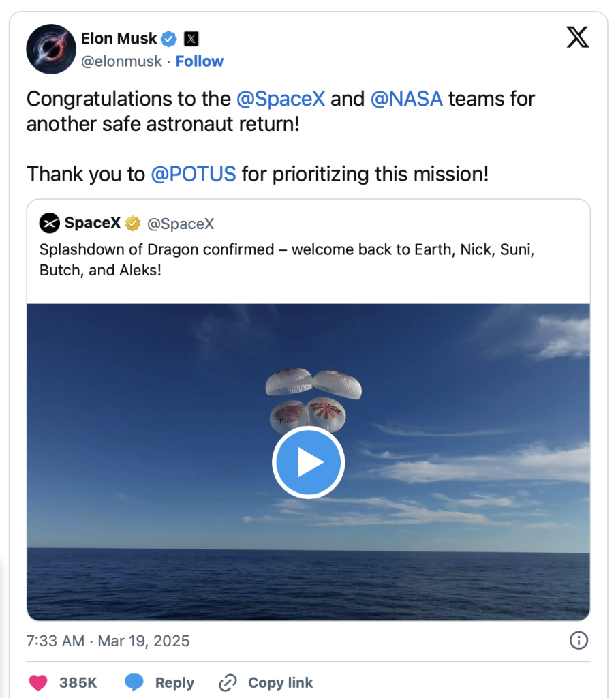
Task: Like the tweet with the heart icon
Action: 40,682
